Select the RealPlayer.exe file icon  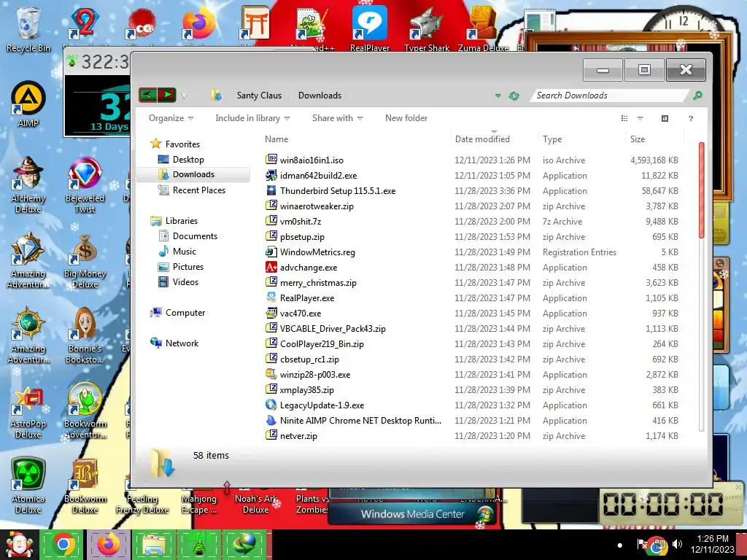click(271, 297)
